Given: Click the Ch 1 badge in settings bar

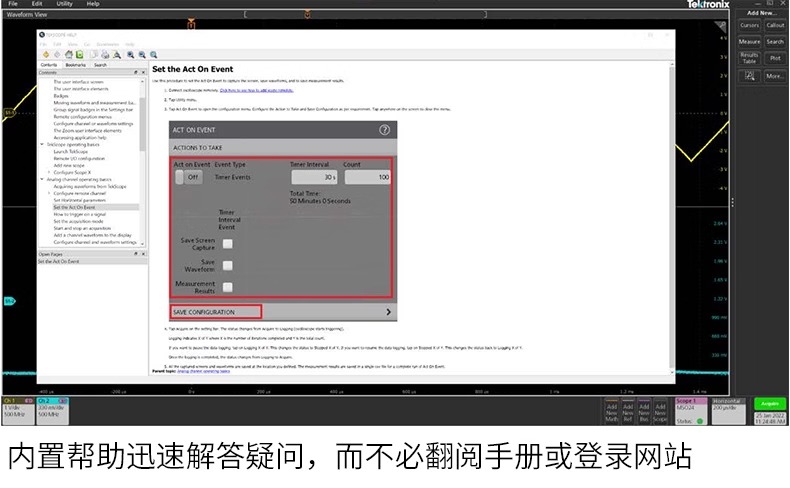Looking at the screenshot, I should click(x=16, y=408).
